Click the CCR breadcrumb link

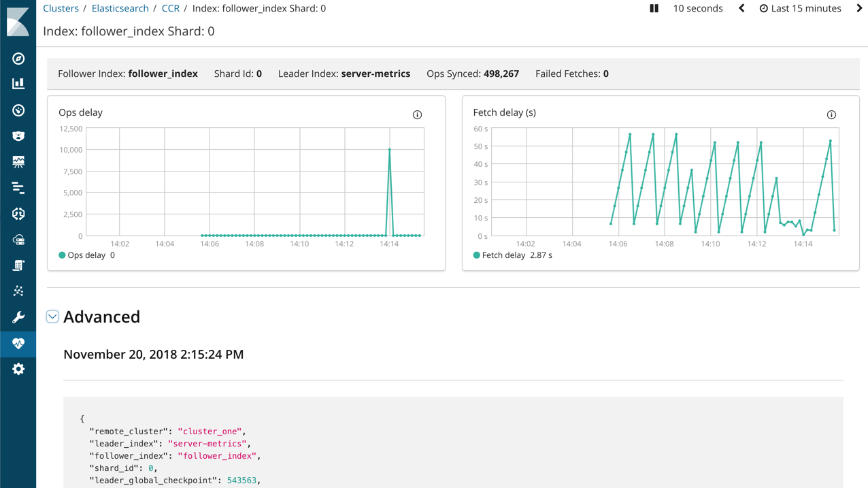coord(170,9)
